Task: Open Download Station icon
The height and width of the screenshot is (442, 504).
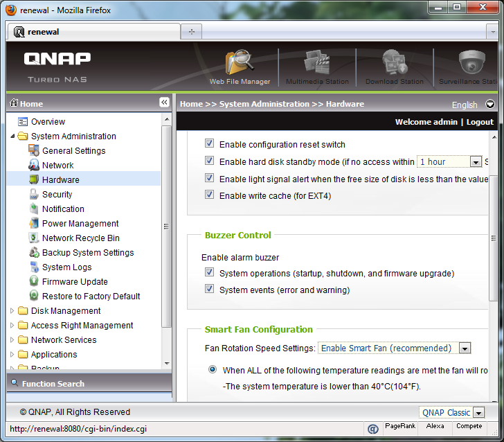Action: point(394,64)
